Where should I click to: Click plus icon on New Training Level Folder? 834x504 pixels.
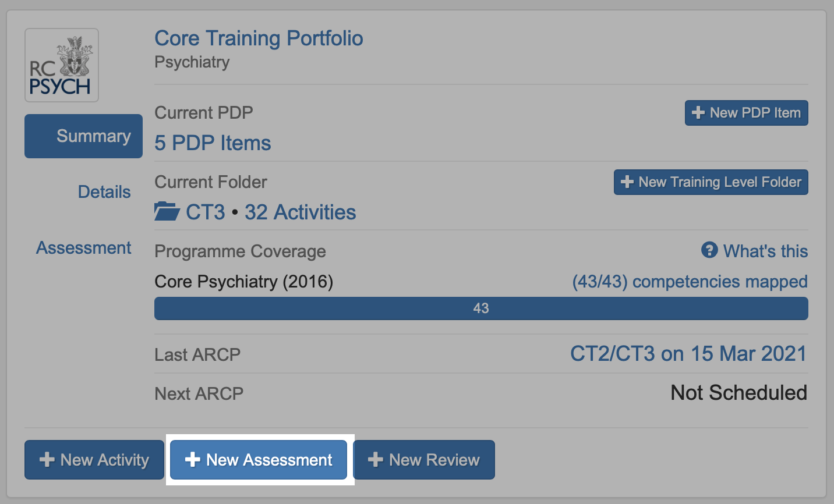tap(627, 182)
